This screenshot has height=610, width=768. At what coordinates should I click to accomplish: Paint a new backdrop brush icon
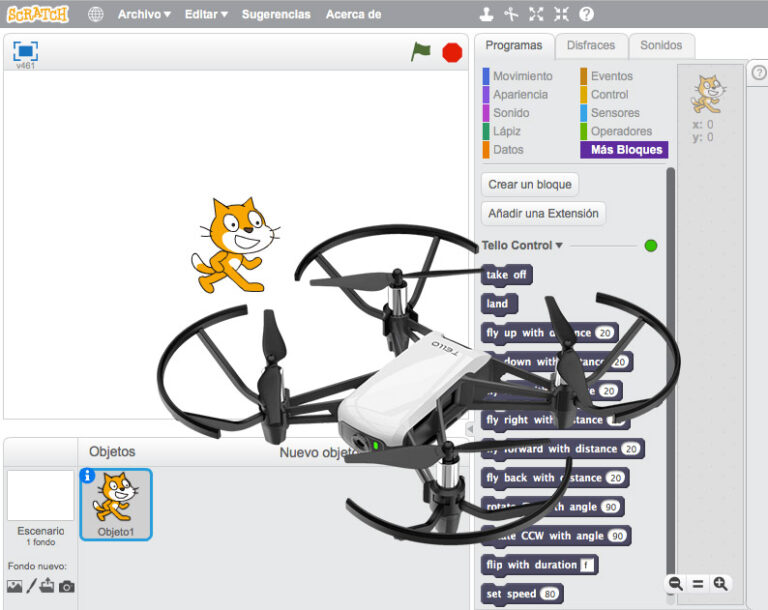pos(31,586)
